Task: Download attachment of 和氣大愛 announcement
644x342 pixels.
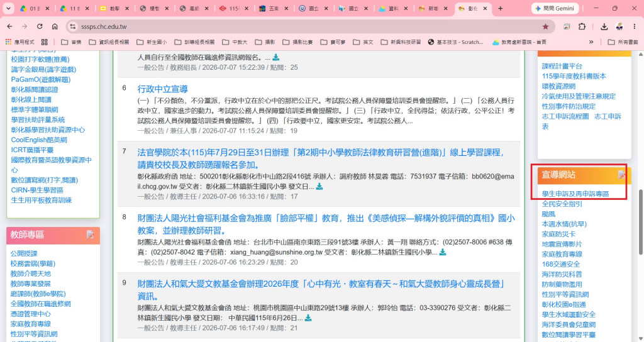Action: [x=308, y=317]
